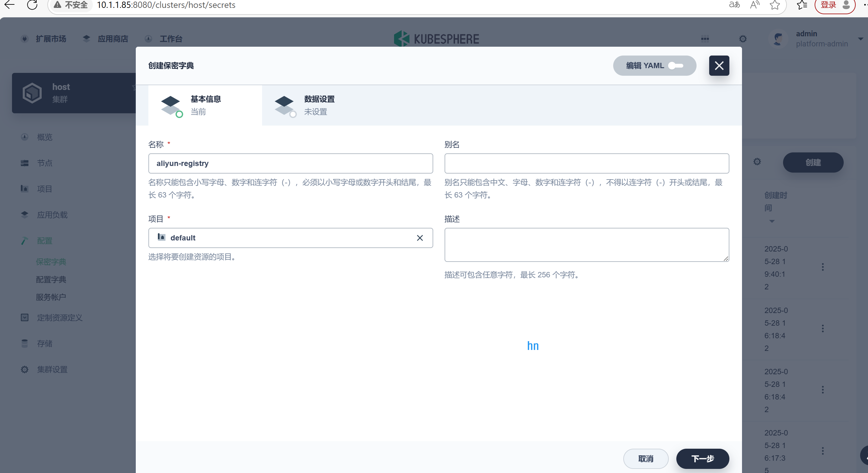Screen dimensions: 868x473
Task: Select the 基本信息 step tab
Action: click(x=205, y=105)
